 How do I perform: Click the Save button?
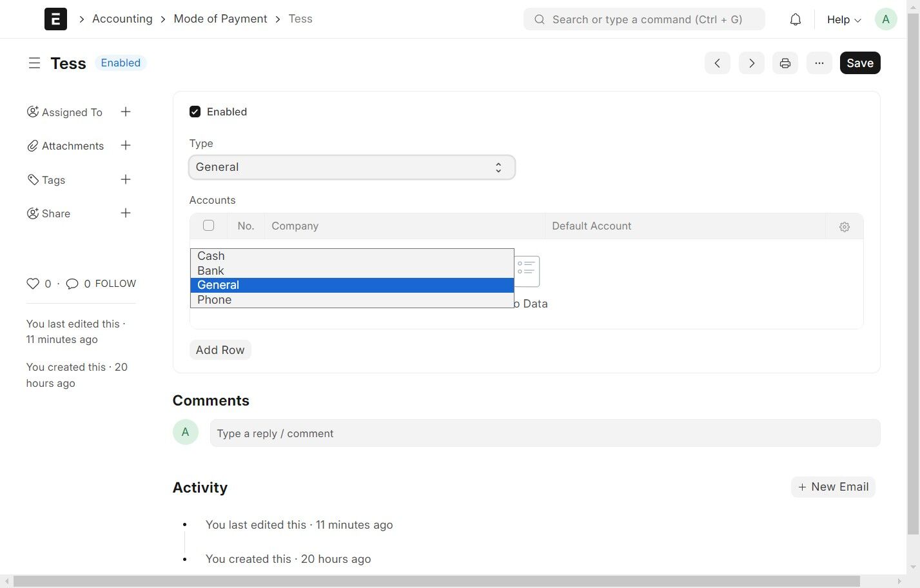point(859,63)
